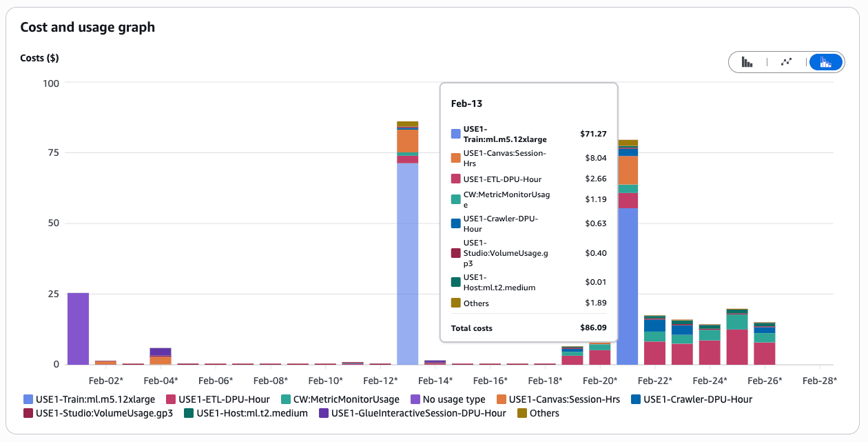This screenshot has width=868, height=442.
Task: Click the Costs ($) axis title
Action: tap(38, 59)
